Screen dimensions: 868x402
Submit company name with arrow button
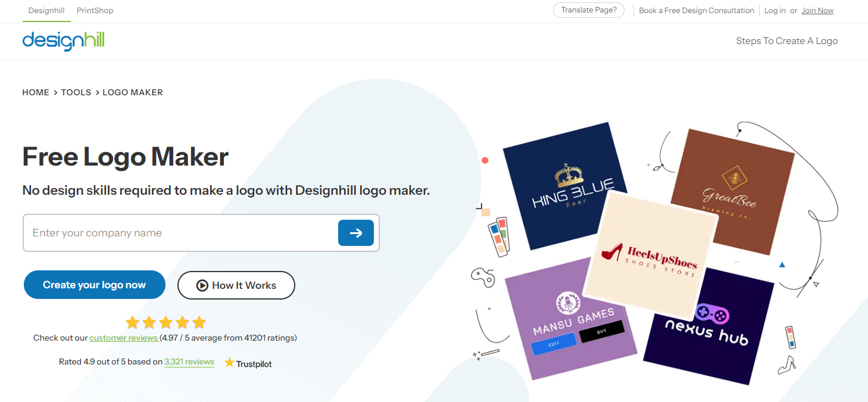pos(356,233)
